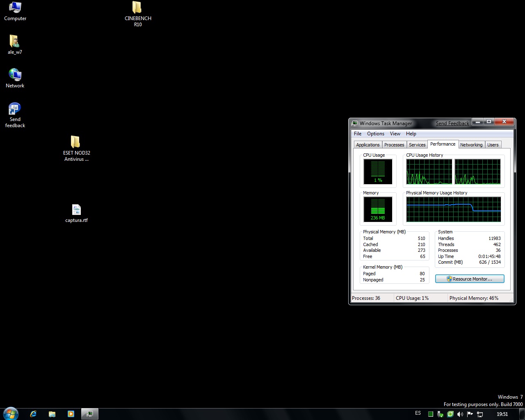Open the volume speaker tray icon
Screen dimensions: 525x420
pos(460,414)
